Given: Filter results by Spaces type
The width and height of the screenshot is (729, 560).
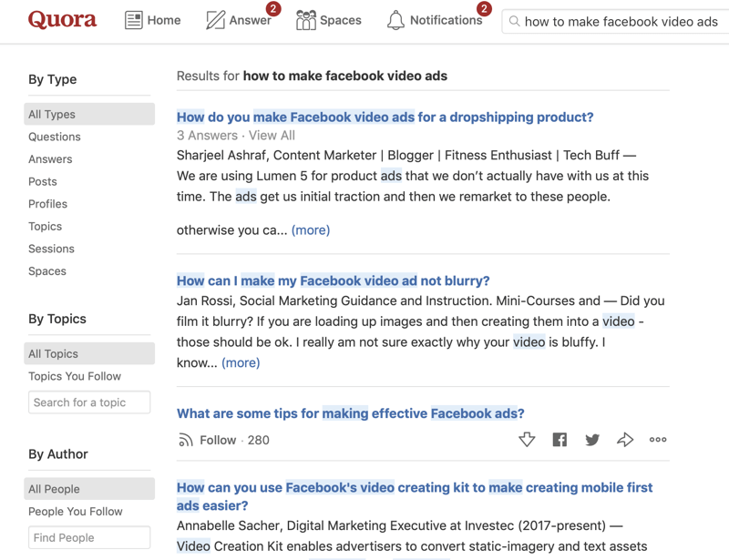Looking at the screenshot, I should click(47, 271).
